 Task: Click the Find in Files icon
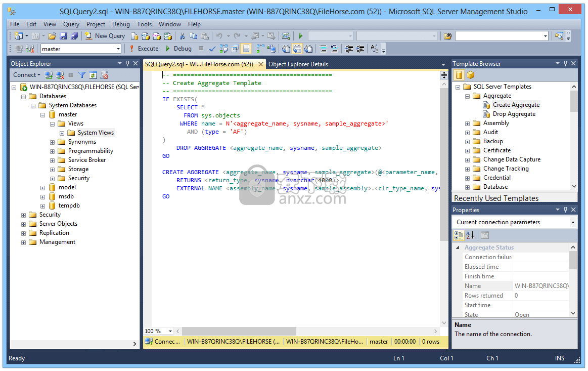coord(448,36)
